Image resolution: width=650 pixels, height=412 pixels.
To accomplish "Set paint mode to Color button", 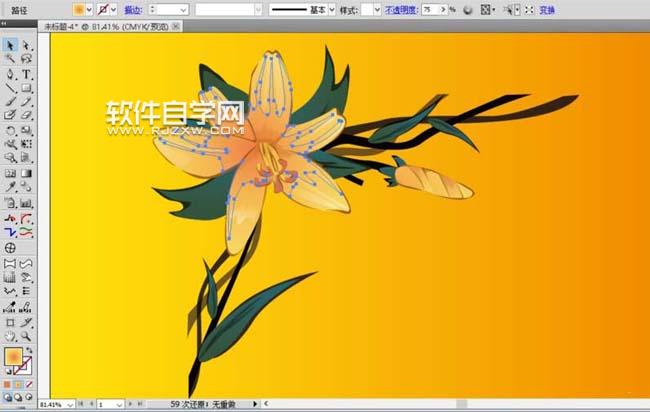I will click(7, 385).
